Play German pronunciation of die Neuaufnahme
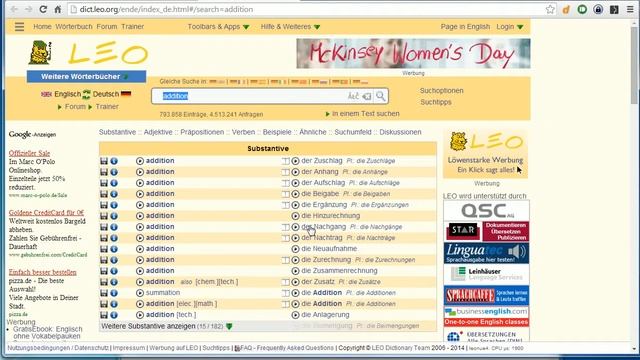The height and width of the screenshot is (360, 640). pos(295,249)
